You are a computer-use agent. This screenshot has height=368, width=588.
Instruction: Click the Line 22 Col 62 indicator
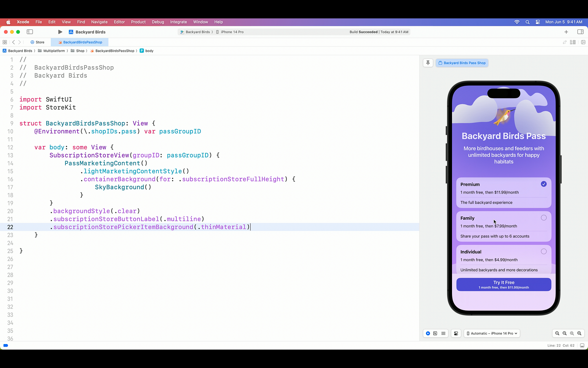pos(561,346)
